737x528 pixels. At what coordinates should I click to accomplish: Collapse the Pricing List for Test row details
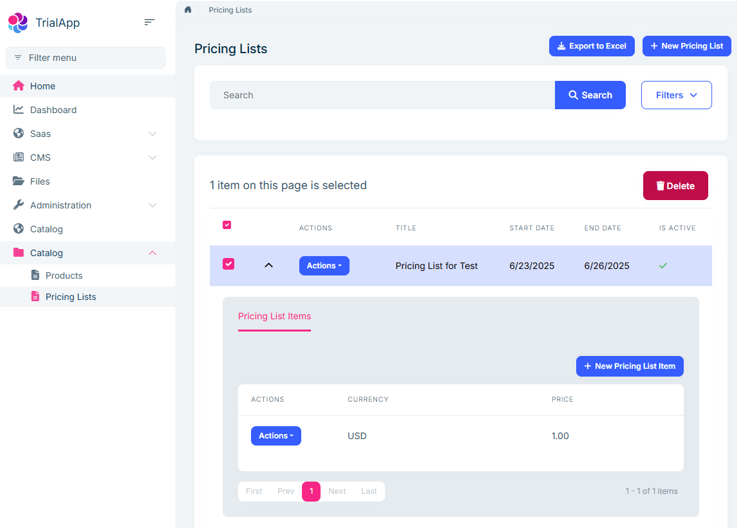[x=268, y=266]
